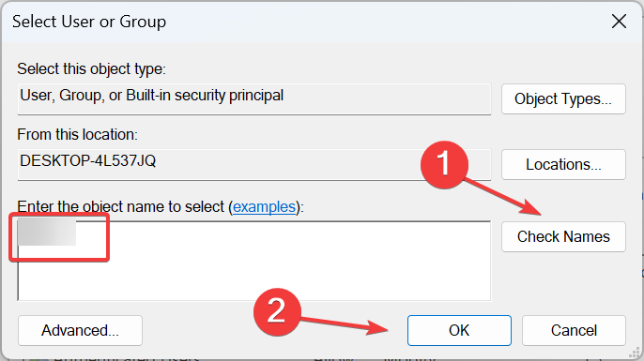Screen dimensions: 644x361
Task: Click the red circle numbered 1
Action: click(444, 164)
